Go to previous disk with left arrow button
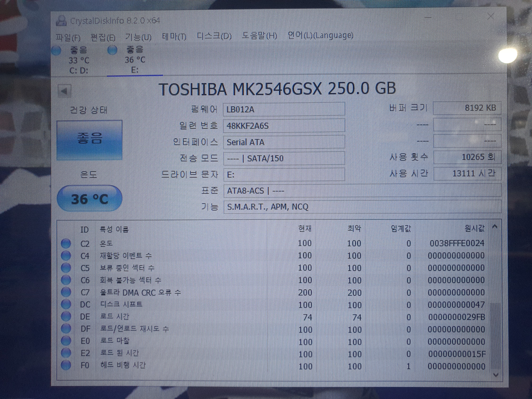 tap(64, 91)
